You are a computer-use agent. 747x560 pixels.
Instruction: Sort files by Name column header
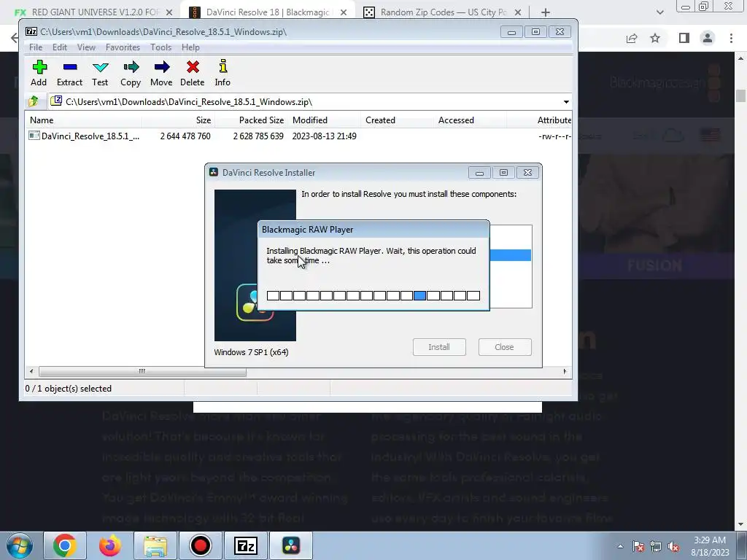pyautogui.click(x=83, y=120)
